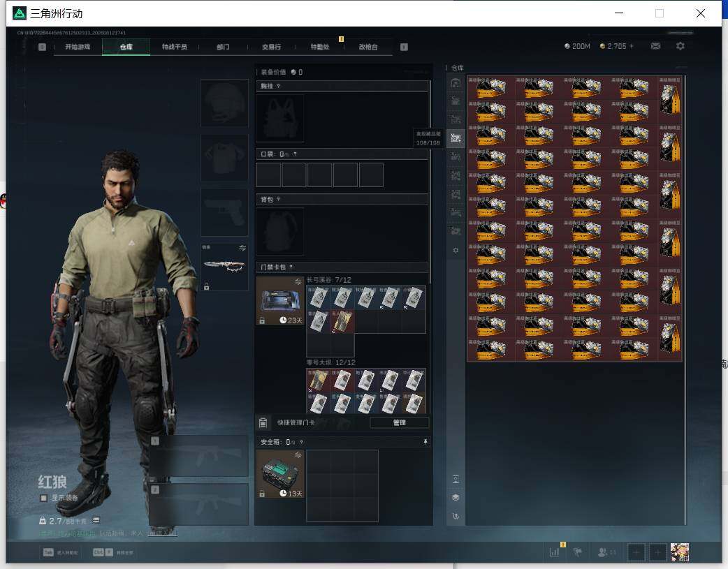
Task: Select the safe box item with 13天
Action: pyautogui.click(x=280, y=474)
